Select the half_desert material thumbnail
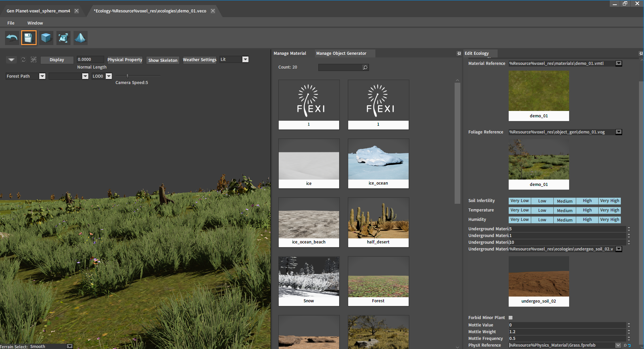The image size is (644, 349). [x=378, y=222]
